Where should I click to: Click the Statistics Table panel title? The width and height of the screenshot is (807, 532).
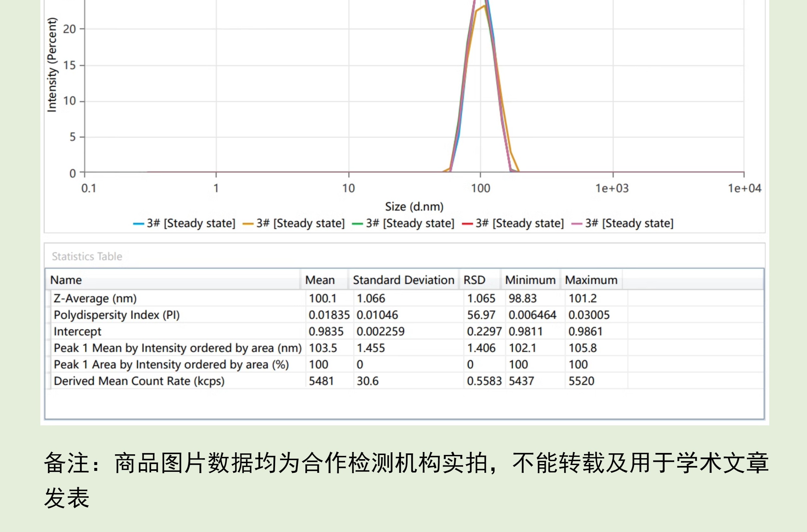pyautogui.click(x=87, y=257)
